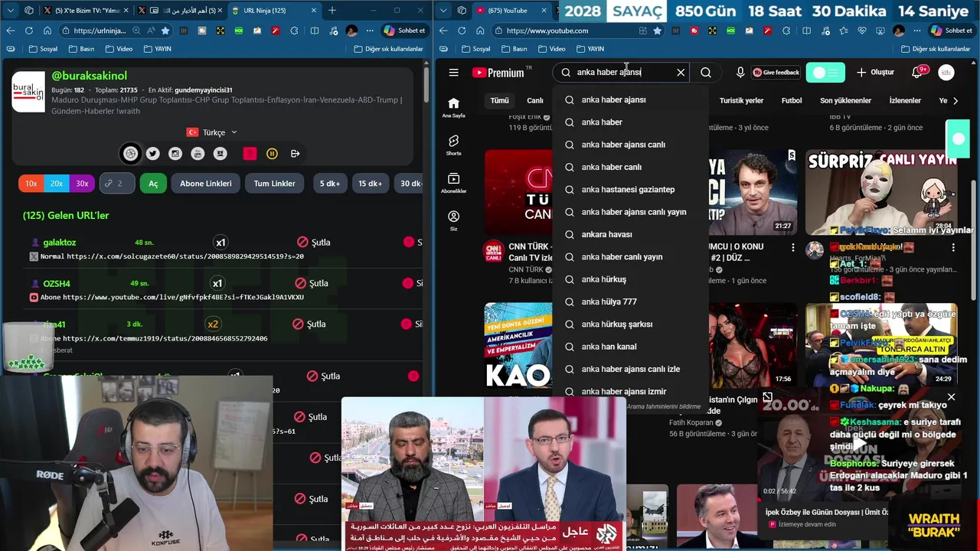Click the Give feedback button
Image resolution: width=980 pixels, height=551 pixels.
776,73
